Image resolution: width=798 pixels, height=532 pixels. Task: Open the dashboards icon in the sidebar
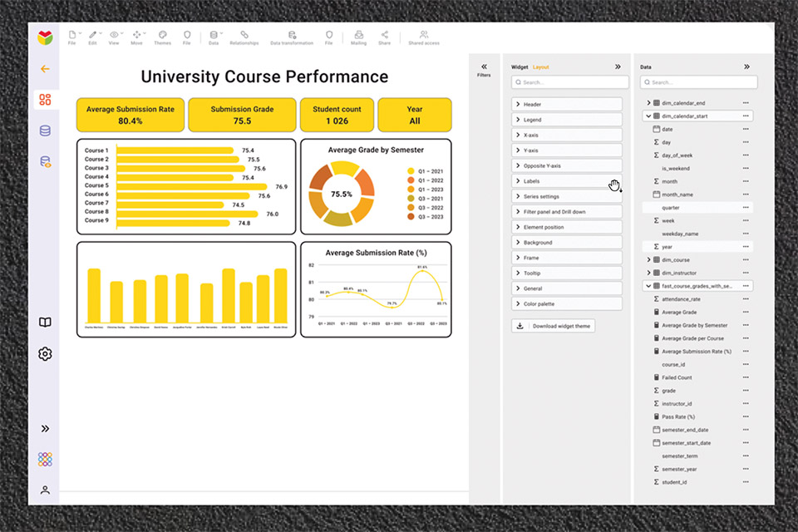pyautogui.click(x=45, y=99)
